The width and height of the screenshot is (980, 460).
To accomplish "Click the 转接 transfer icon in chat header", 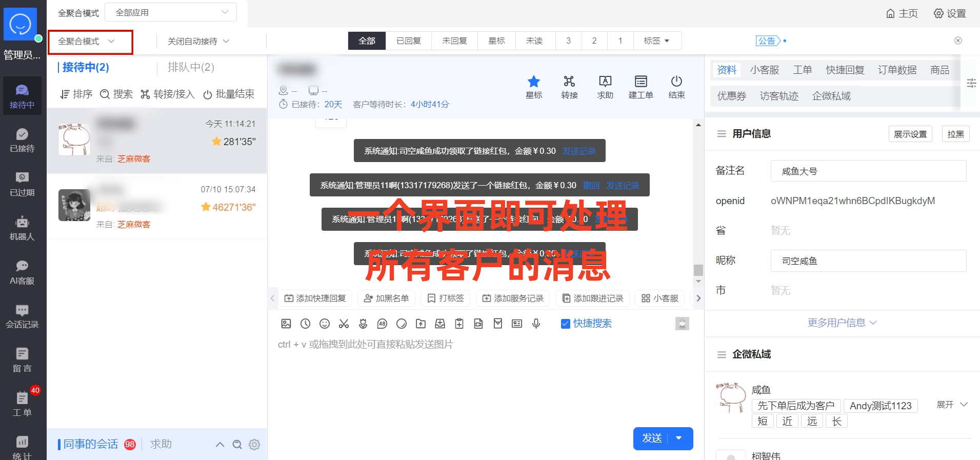I will [569, 87].
